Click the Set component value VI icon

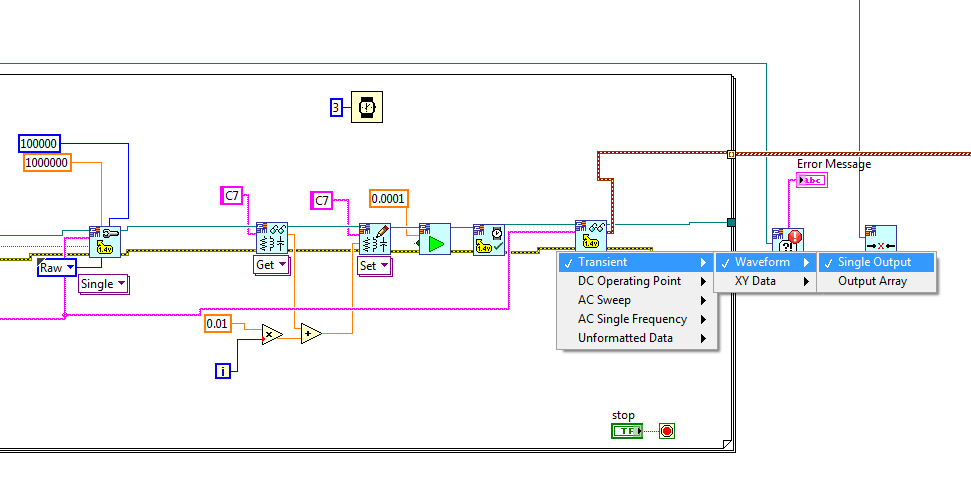(x=375, y=239)
